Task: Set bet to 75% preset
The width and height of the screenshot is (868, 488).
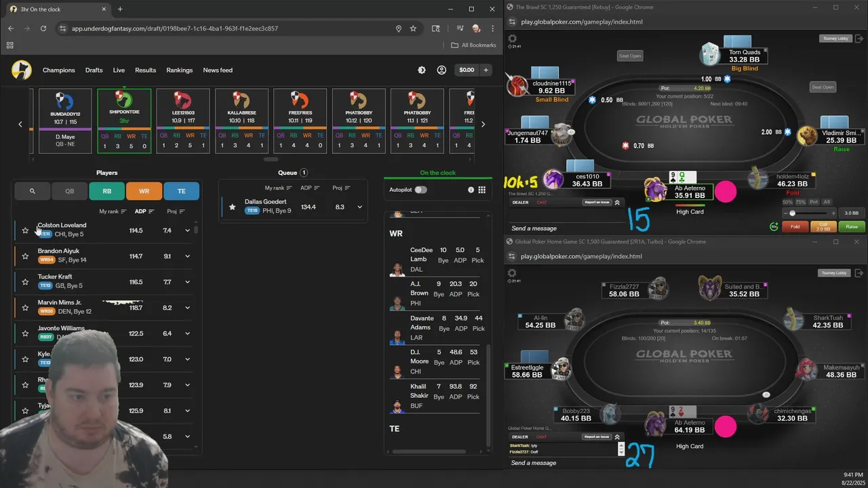Action: point(801,202)
